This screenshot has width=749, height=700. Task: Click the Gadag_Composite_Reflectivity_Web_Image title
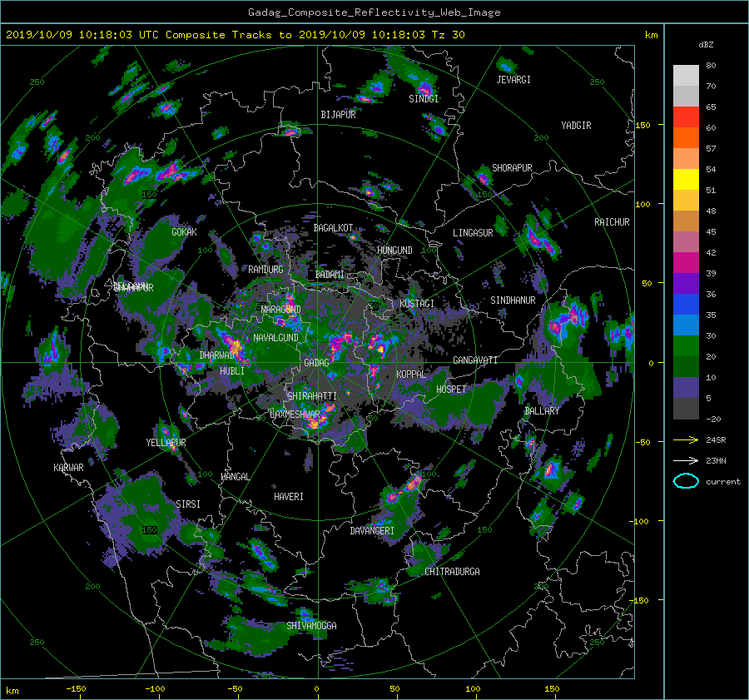click(374, 12)
